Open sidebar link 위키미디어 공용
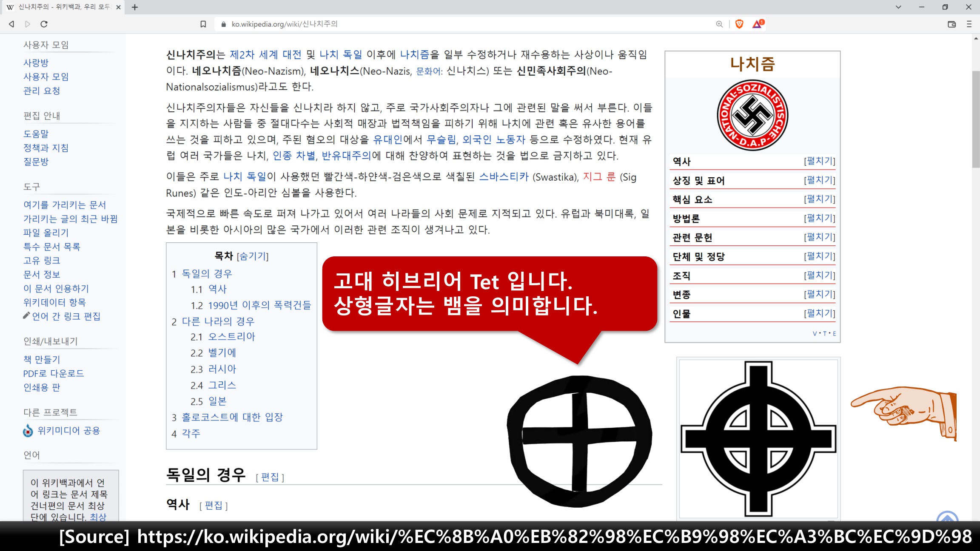 pos(69,431)
